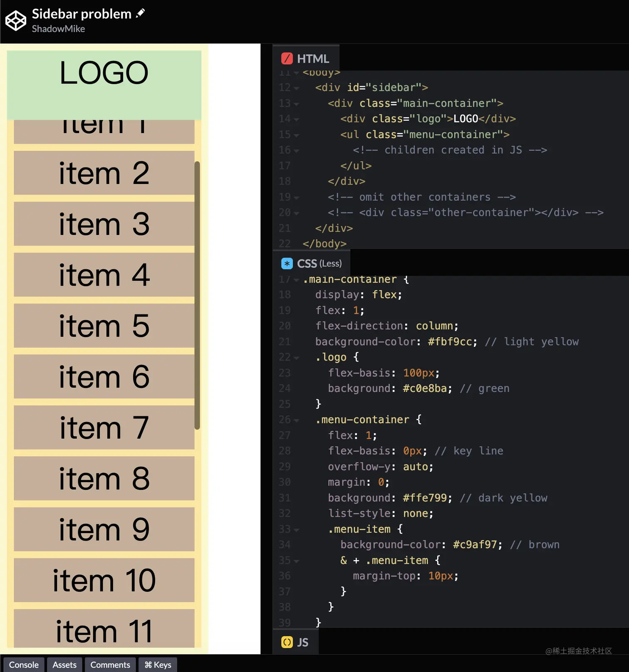
Task: Collapse CSS line 35 sibling selector fold
Action: coord(297,561)
